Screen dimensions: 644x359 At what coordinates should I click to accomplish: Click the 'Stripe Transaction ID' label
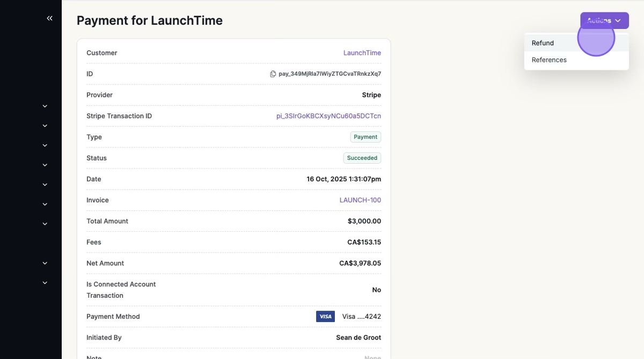pyautogui.click(x=119, y=116)
